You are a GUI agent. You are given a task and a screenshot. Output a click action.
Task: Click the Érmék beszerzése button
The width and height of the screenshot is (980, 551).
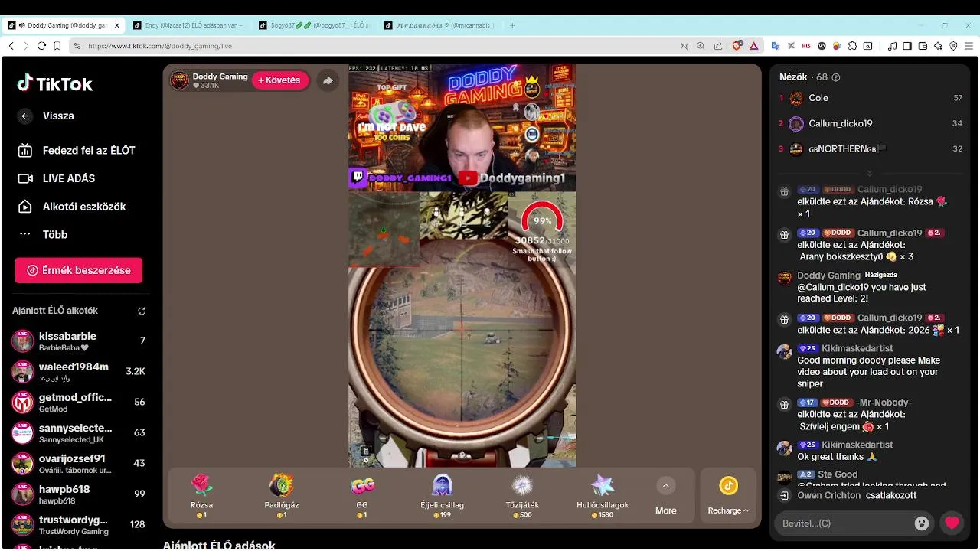point(78,270)
